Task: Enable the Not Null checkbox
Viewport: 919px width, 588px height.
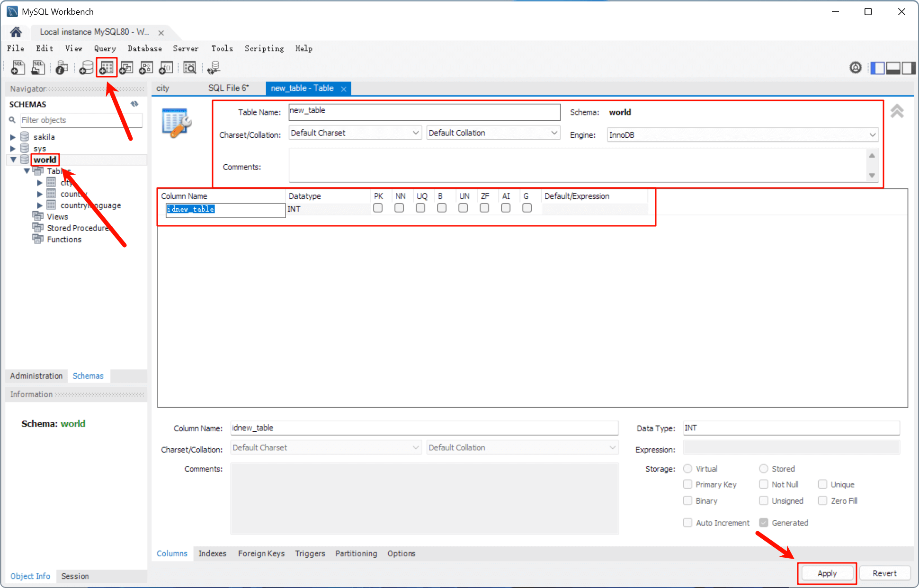Action: pos(764,484)
